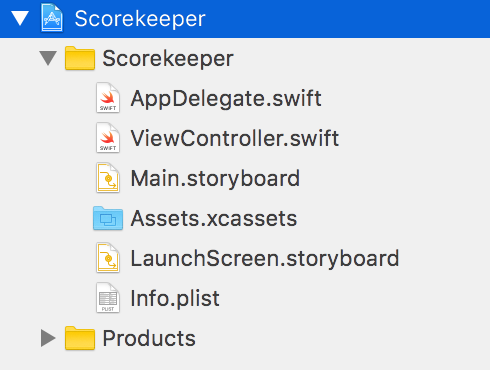Expand the Products folder triangle
The height and width of the screenshot is (370, 490).
48,338
